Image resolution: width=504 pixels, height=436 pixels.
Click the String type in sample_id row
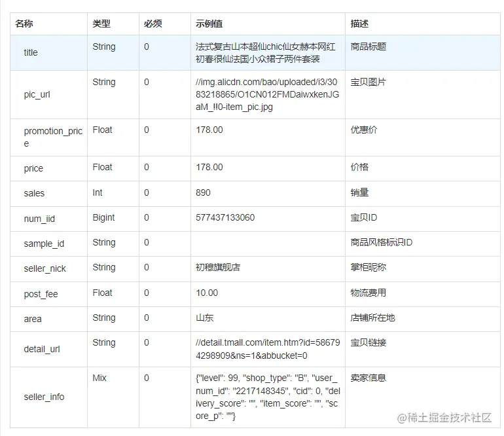(x=104, y=243)
